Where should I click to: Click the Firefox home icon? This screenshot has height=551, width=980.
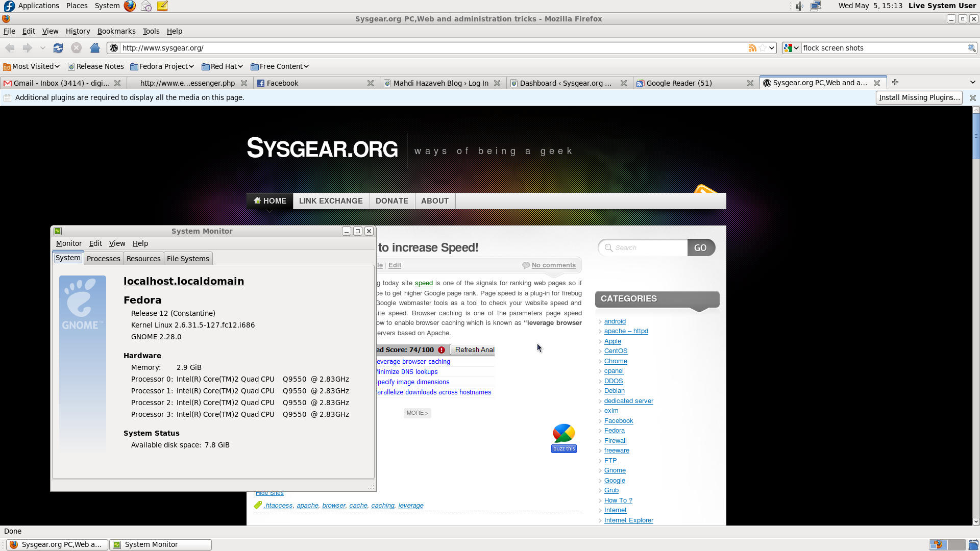coord(95,48)
